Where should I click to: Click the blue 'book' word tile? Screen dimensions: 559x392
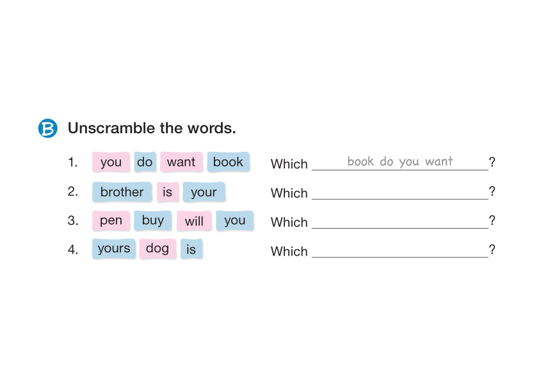tap(228, 162)
